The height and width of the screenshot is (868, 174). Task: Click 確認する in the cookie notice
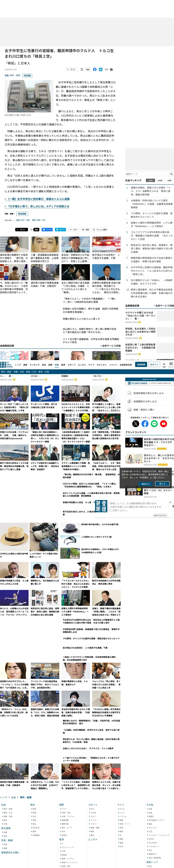click(x=145, y=484)
